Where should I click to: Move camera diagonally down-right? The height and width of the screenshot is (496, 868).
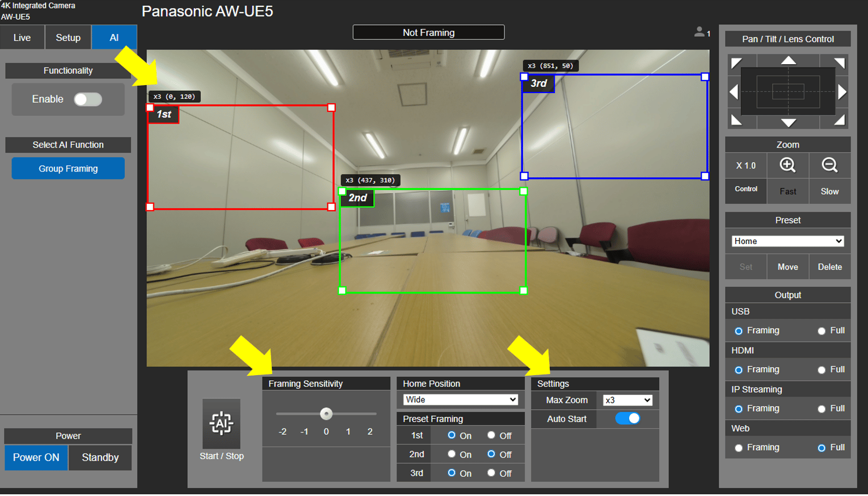pyautogui.click(x=840, y=120)
